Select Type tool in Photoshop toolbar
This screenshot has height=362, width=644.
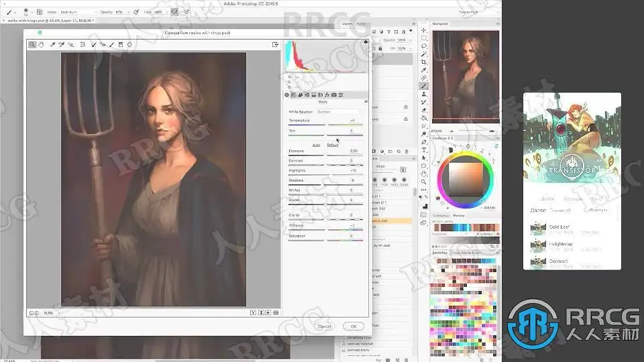pos(424,150)
